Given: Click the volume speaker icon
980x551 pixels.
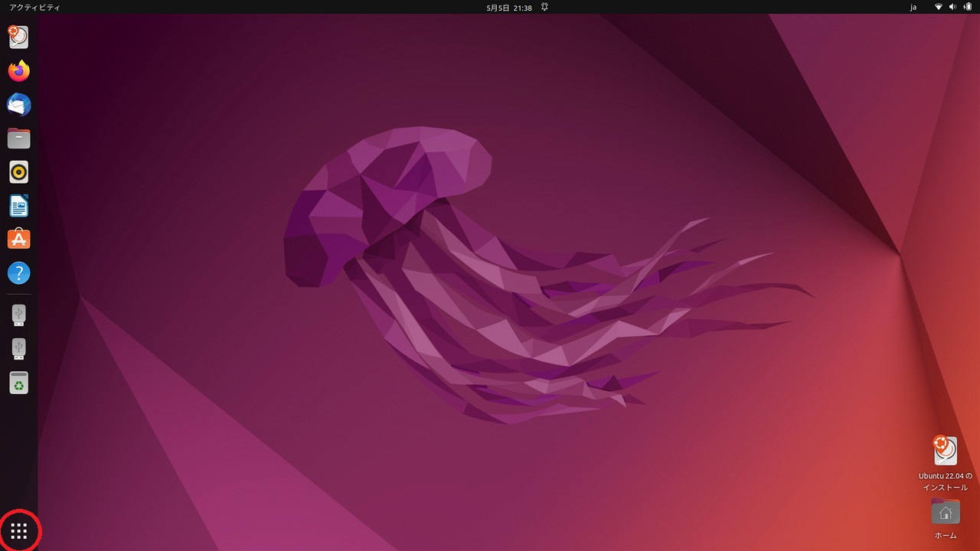Looking at the screenshot, I should 952,7.
